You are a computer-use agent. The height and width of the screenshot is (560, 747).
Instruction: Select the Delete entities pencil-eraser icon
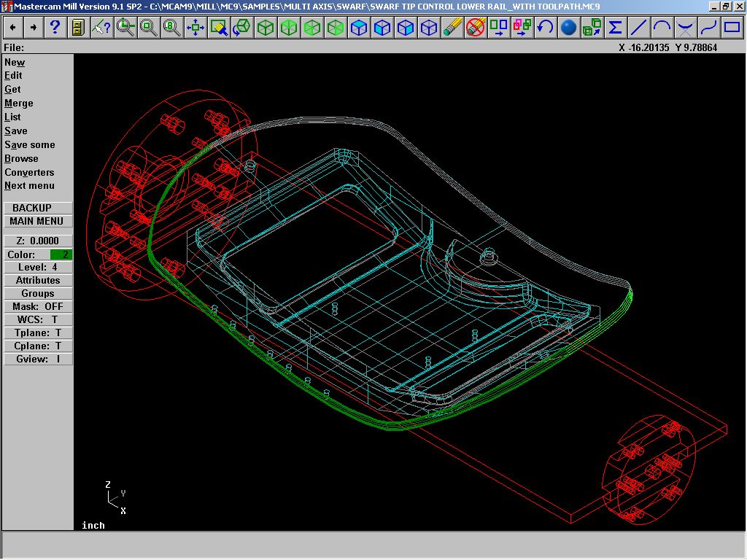click(x=452, y=28)
